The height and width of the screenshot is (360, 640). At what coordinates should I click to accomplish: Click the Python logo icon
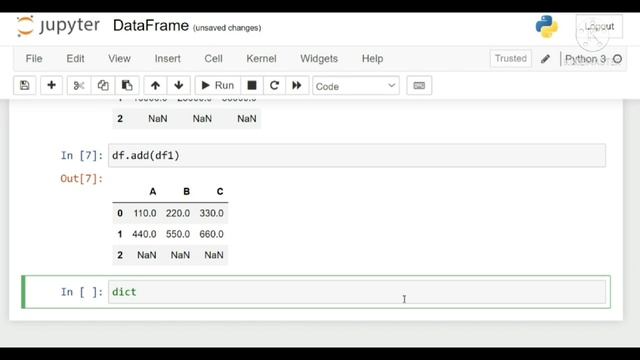547,27
